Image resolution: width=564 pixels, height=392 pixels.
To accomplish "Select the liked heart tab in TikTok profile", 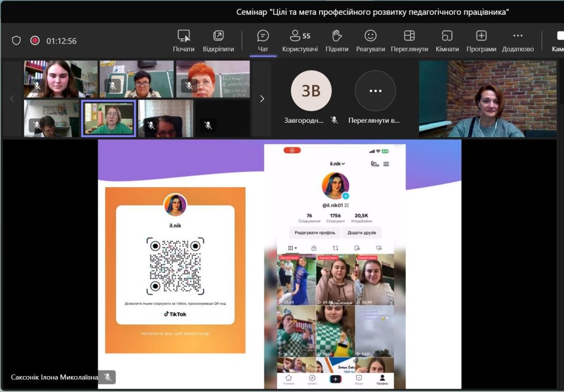I will point(378,248).
